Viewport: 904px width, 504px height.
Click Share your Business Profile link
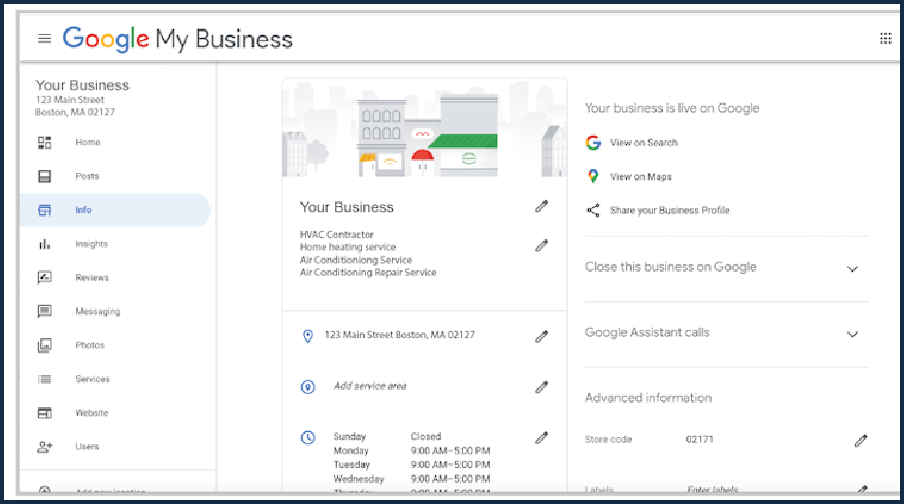click(x=669, y=210)
